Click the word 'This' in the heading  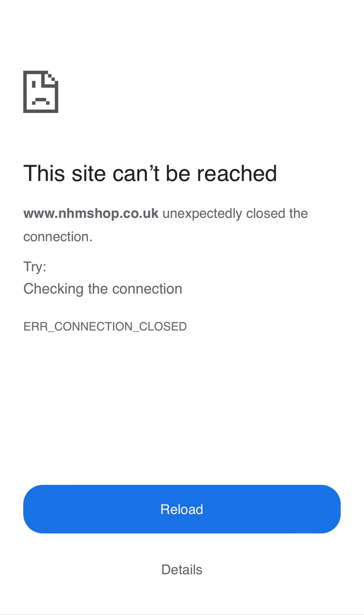[44, 173]
